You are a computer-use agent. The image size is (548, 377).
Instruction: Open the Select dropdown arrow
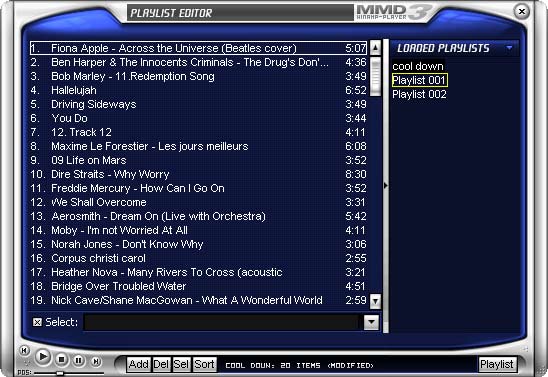click(x=371, y=322)
